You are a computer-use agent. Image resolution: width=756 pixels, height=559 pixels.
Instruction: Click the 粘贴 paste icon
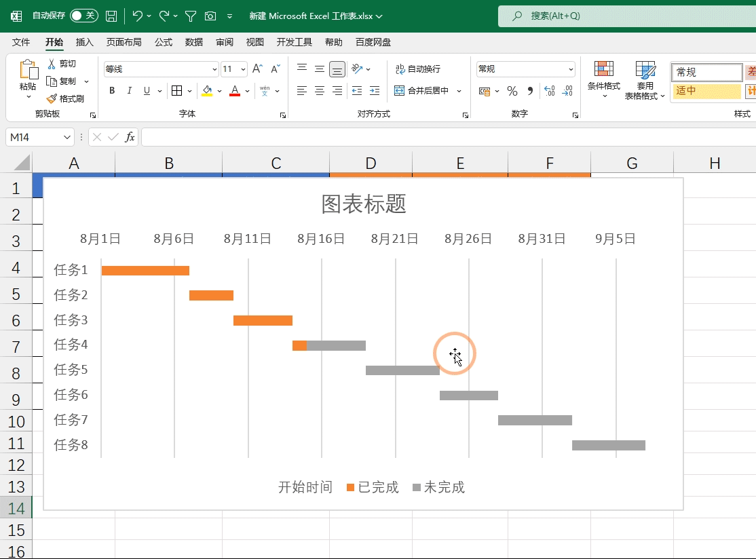tap(28, 70)
